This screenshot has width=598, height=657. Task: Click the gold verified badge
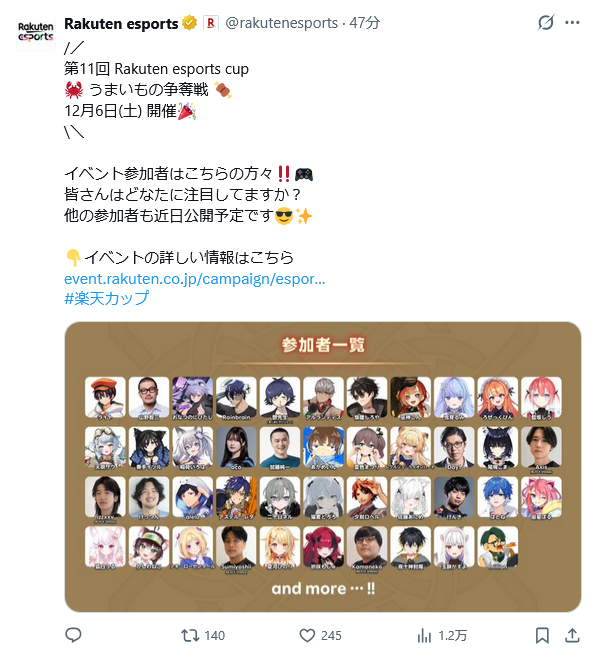[x=189, y=23]
